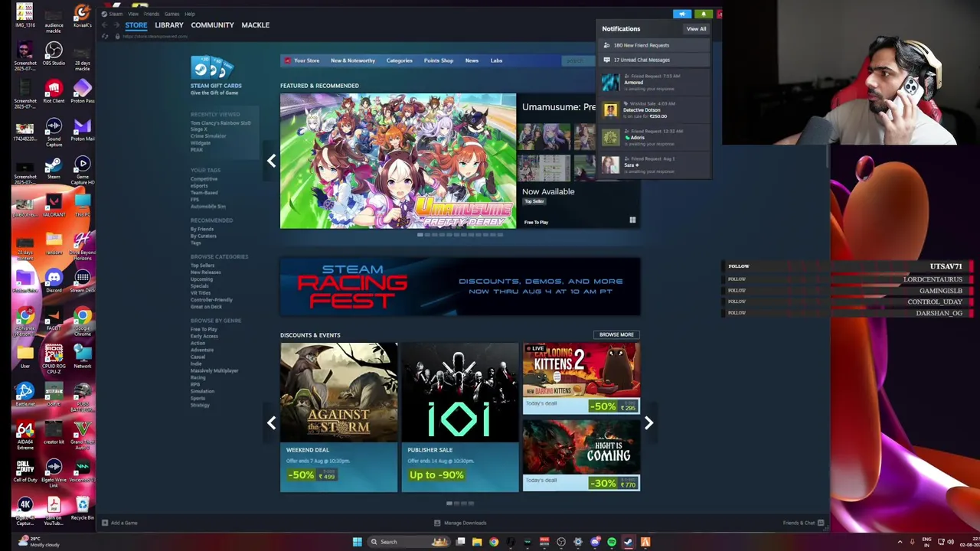
Task: Open 180 New Friend Requests notification
Action: coord(655,45)
